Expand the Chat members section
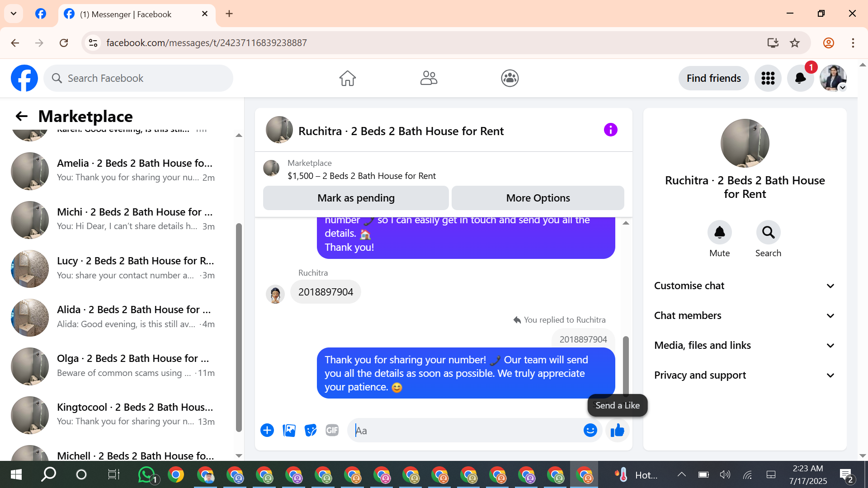 [745, 316]
